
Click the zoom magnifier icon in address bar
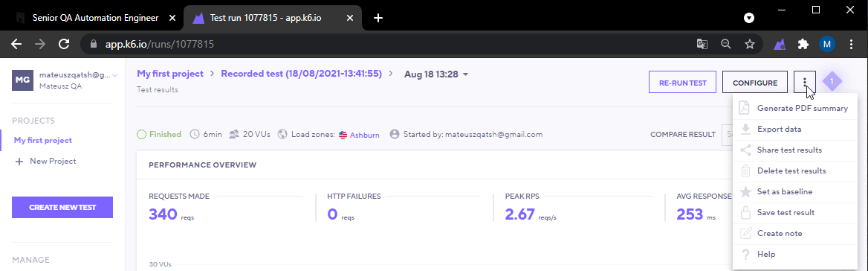coord(726,45)
